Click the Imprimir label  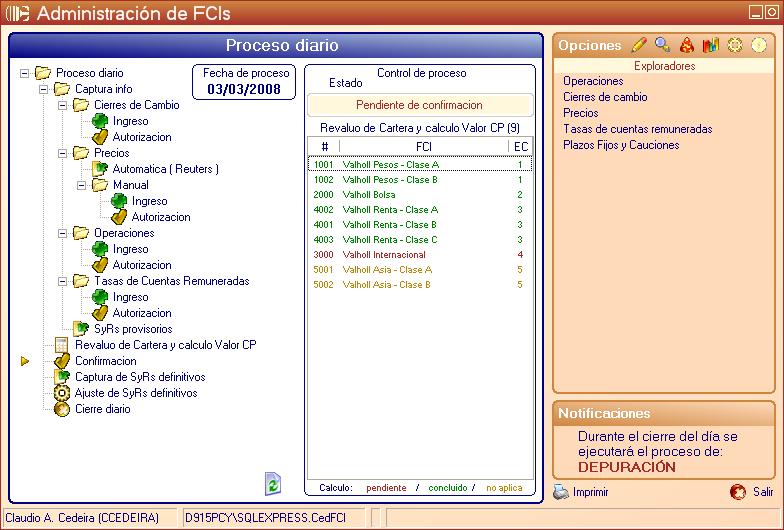click(x=590, y=492)
